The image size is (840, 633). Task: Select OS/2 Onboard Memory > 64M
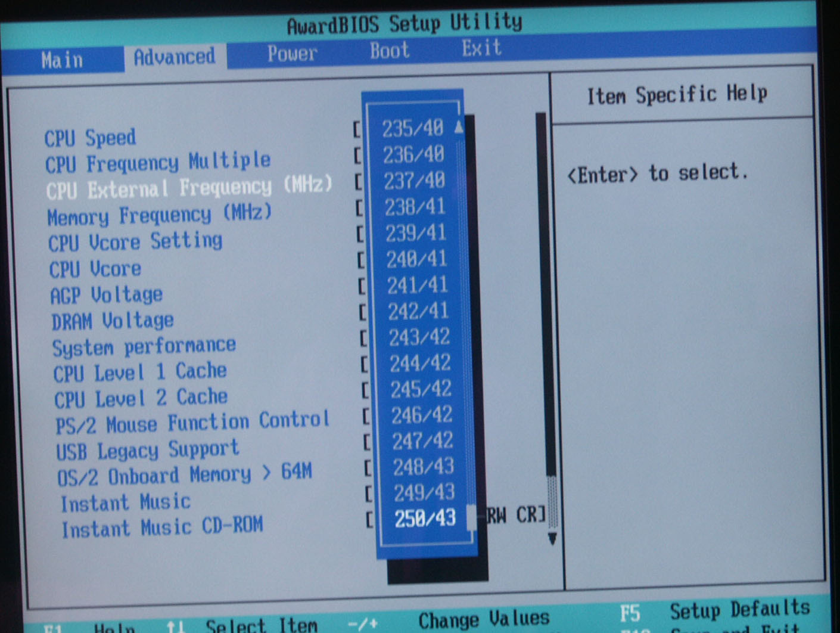tap(185, 475)
